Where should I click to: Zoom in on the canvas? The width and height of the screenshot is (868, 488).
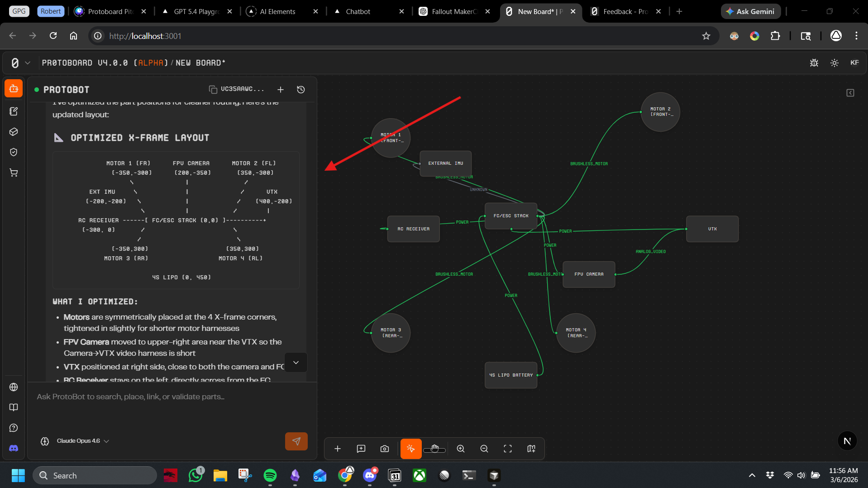point(461,449)
